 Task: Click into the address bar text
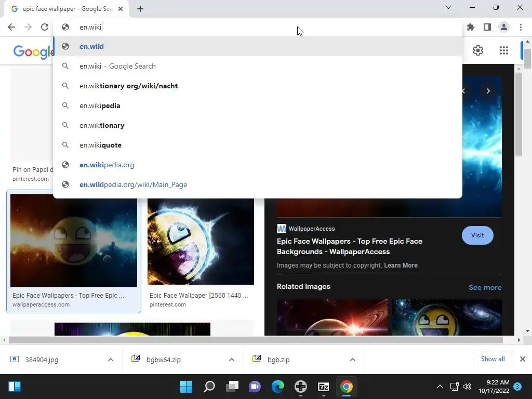click(90, 27)
